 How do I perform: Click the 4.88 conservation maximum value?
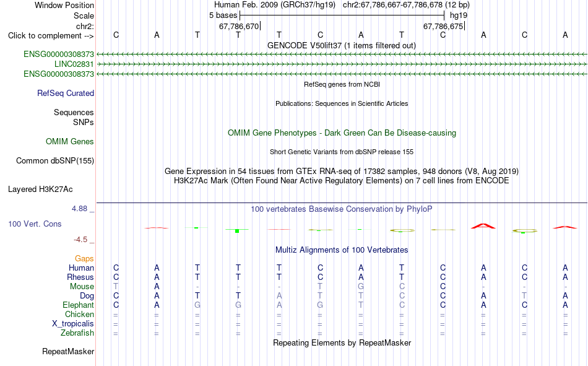[79, 209]
